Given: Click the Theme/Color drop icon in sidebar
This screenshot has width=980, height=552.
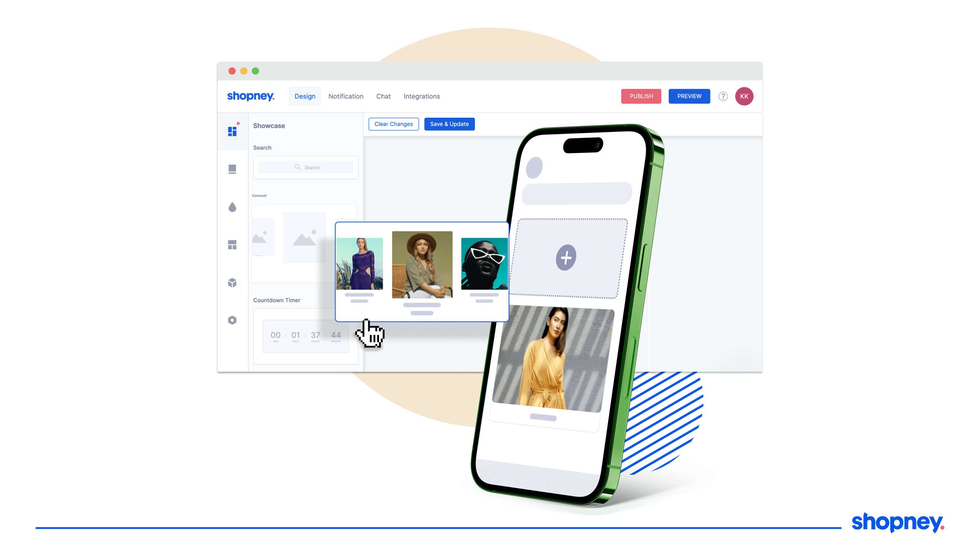Looking at the screenshot, I should coord(233,207).
